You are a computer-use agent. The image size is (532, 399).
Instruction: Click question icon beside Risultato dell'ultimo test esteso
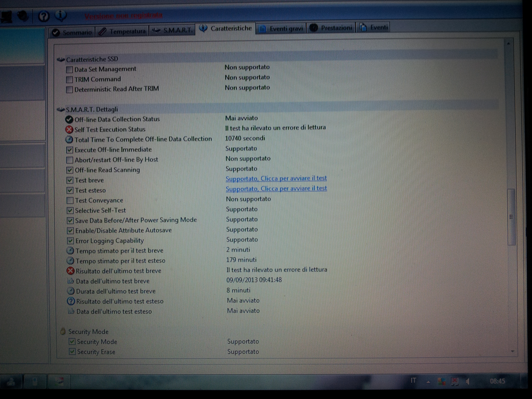(71, 301)
